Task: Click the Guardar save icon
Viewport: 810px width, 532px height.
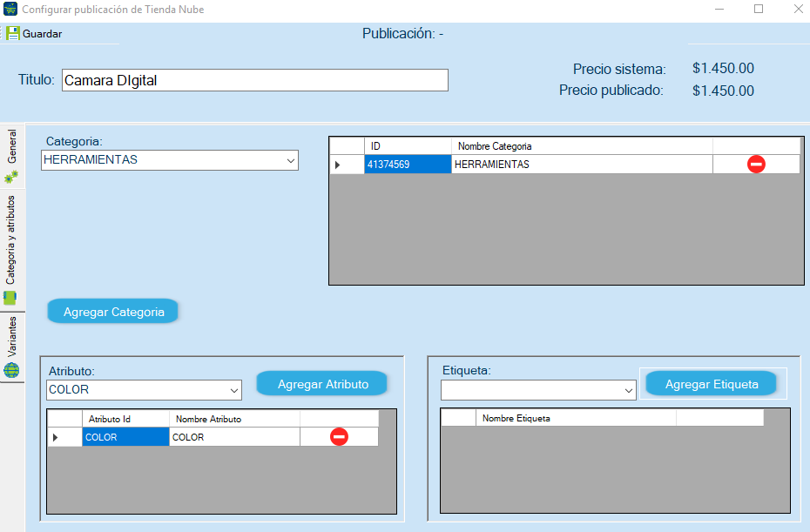Action: click(13, 34)
